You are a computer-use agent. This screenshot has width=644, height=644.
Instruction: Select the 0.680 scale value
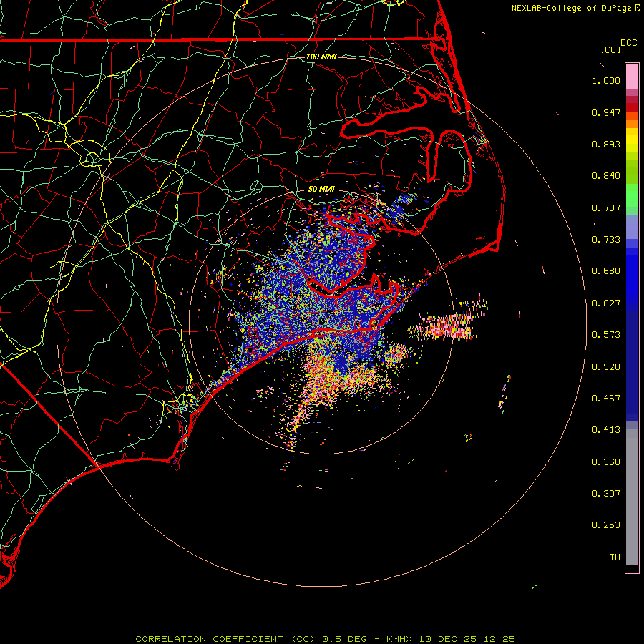tap(606, 271)
